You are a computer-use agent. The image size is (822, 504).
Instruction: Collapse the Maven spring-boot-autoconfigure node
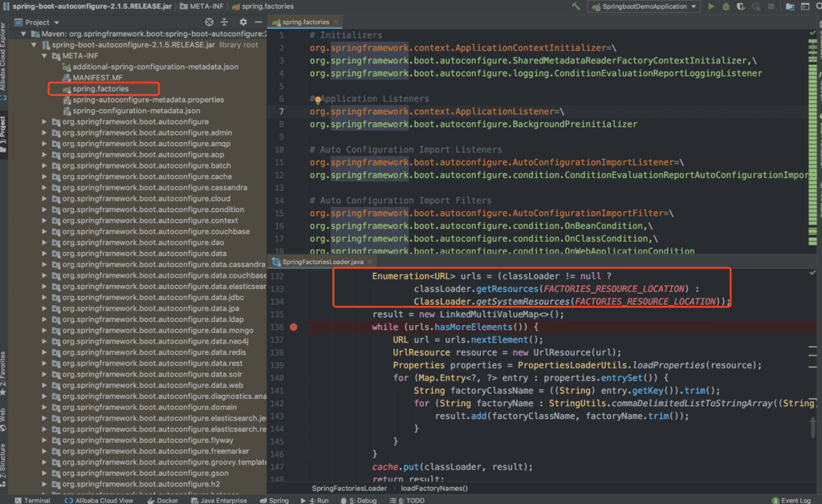click(x=23, y=34)
